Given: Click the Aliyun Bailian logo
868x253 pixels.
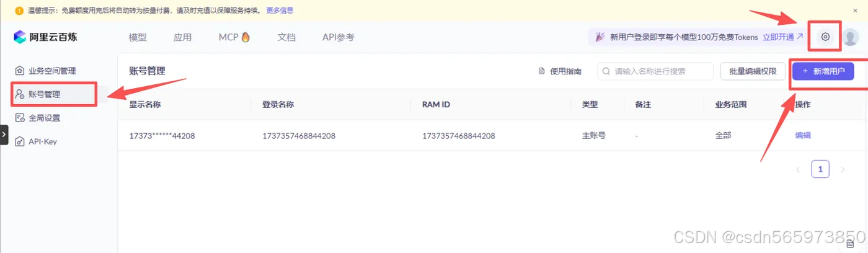Looking at the screenshot, I should (x=46, y=37).
